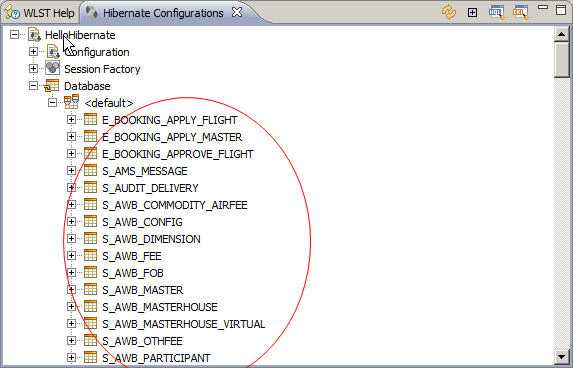This screenshot has width=573, height=368.
Task: Click the S_AMS_MESSAGE table icon
Action: [91, 170]
